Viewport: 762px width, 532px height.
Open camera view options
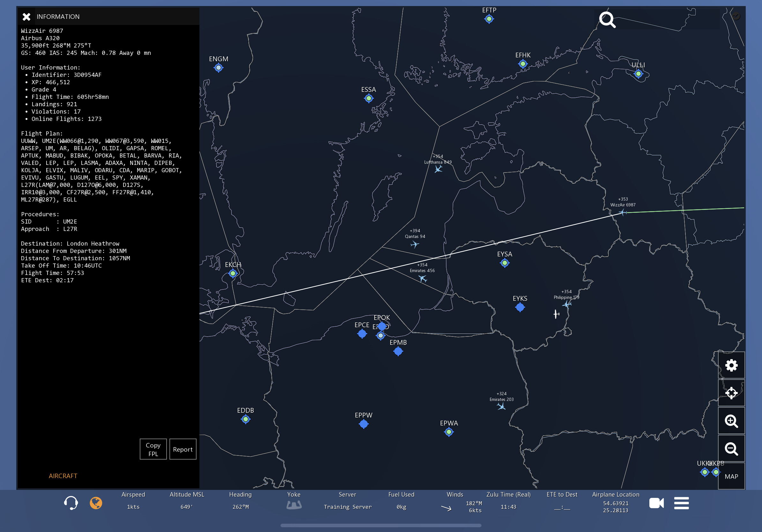[x=656, y=503]
